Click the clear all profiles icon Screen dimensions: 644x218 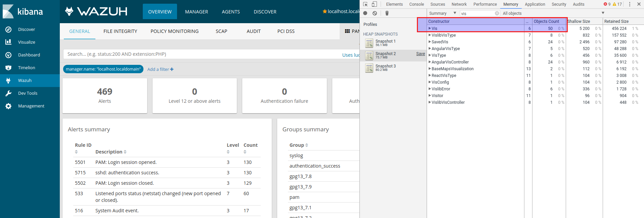[x=375, y=13]
